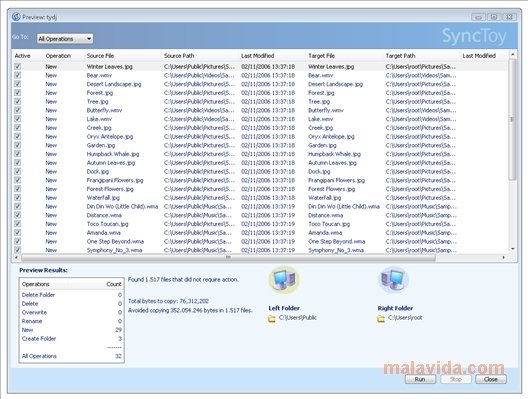Uncheck the Toco Toucan.jpg row checkbox
This screenshot has height=399, width=528.
point(18,224)
